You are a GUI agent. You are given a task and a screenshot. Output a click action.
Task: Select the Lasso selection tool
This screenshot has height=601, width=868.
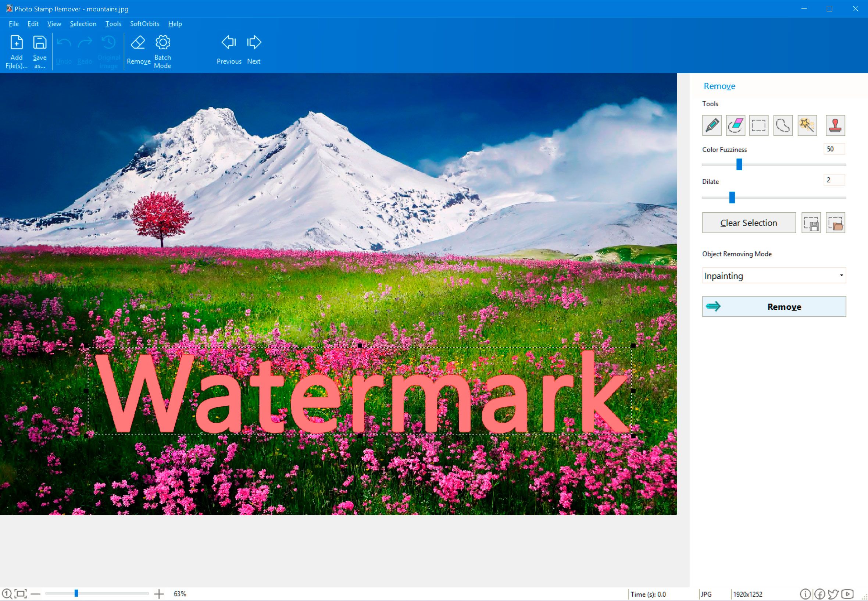[x=783, y=125]
